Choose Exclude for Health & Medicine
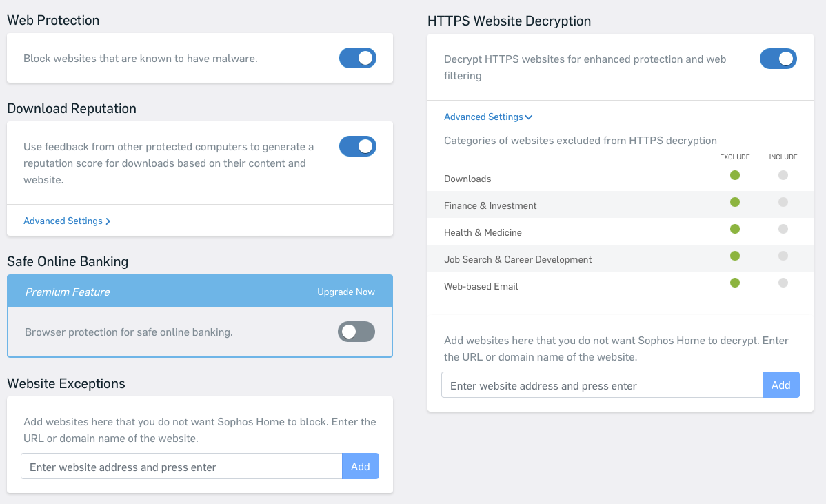 coord(734,229)
